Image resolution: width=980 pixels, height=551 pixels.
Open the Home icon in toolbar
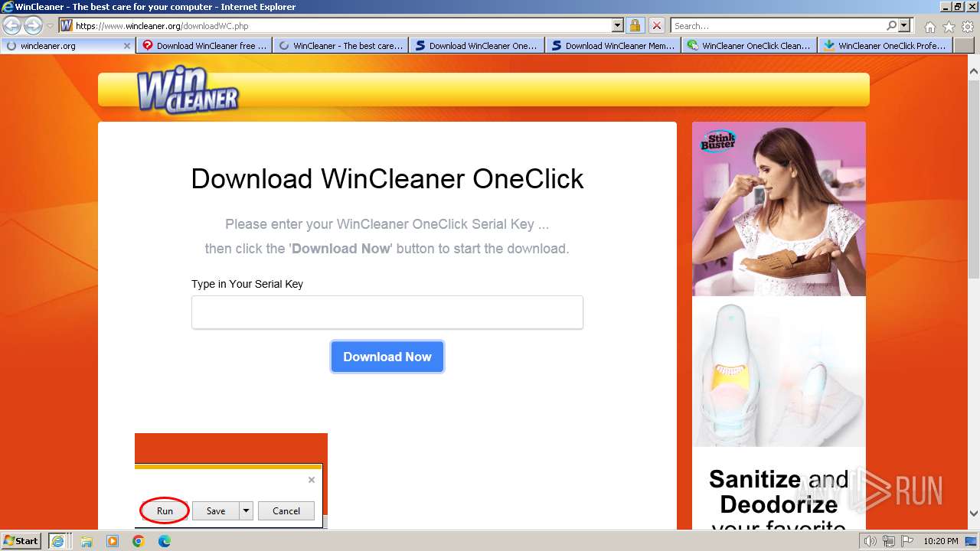coord(929,27)
